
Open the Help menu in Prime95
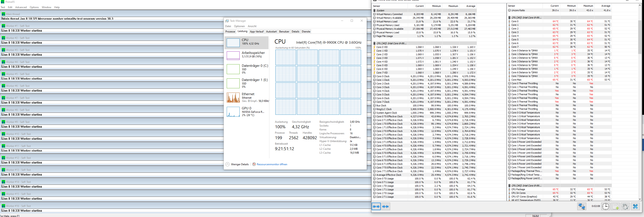[x=57, y=7]
